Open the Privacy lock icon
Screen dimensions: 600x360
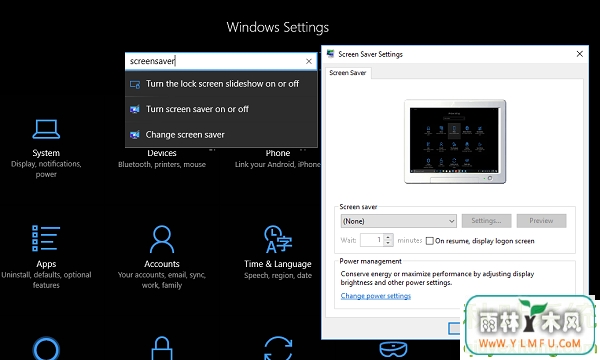point(162,348)
